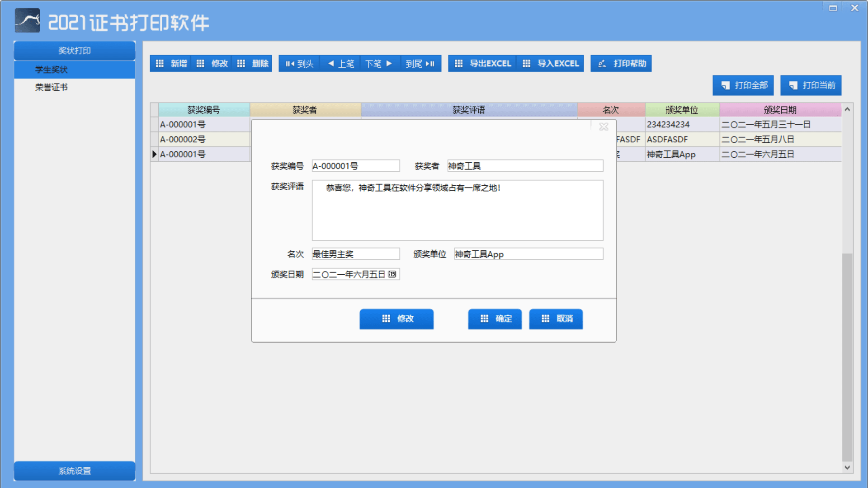The width and height of the screenshot is (868, 488).
Task: Select the row A-000002号
Action: (x=204, y=139)
